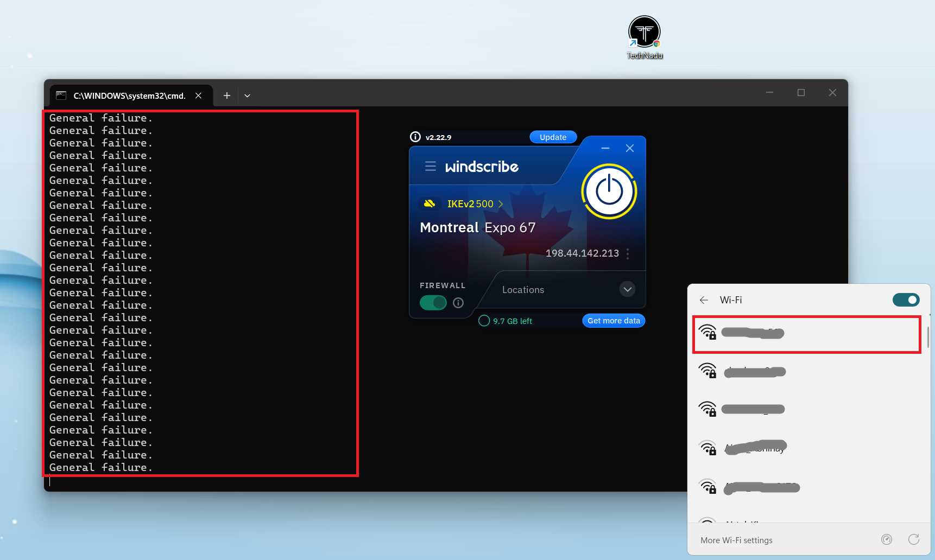935x560 pixels.
Task: Click the network speed test gauge icon
Action: point(887,539)
